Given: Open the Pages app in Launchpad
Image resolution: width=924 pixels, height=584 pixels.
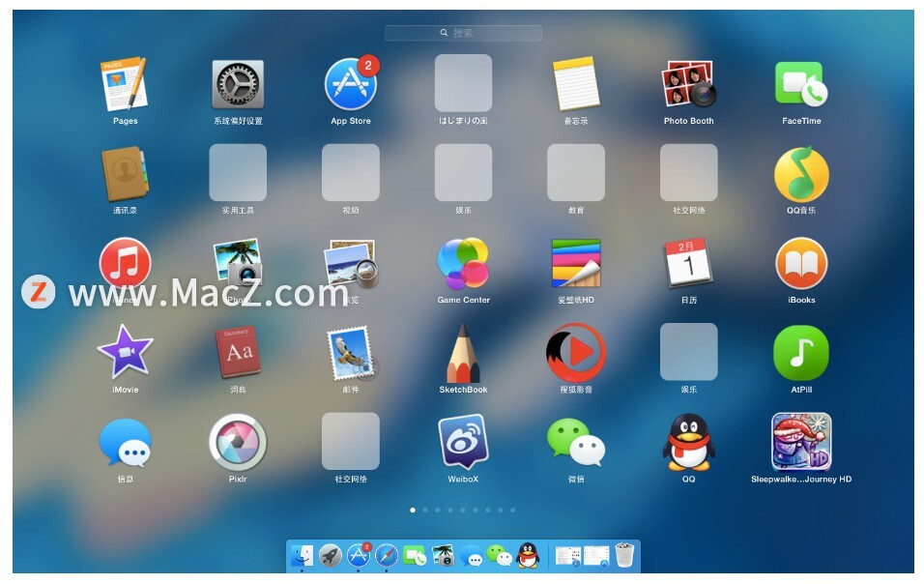Looking at the screenshot, I should coord(125,84).
